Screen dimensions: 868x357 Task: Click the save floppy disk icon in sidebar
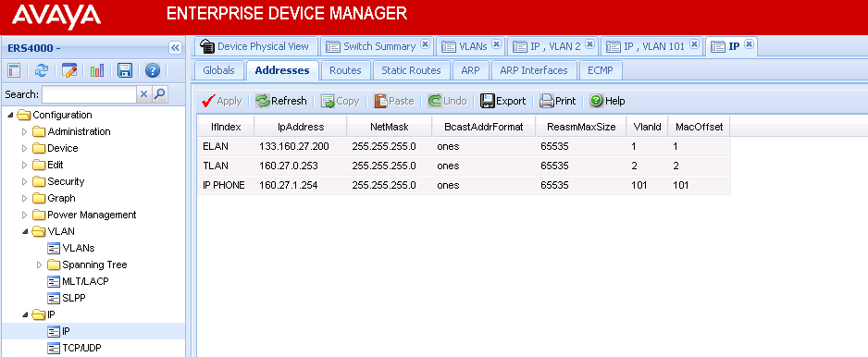coord(125,70)
